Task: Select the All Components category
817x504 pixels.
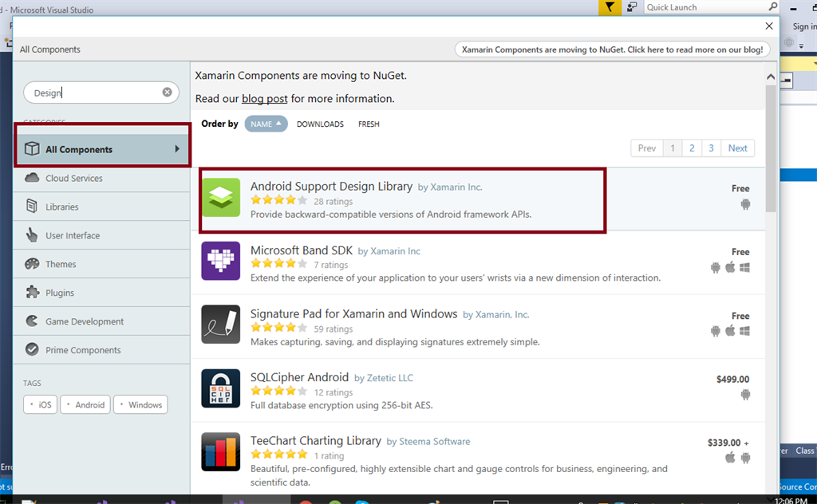Action: (102, 149)
